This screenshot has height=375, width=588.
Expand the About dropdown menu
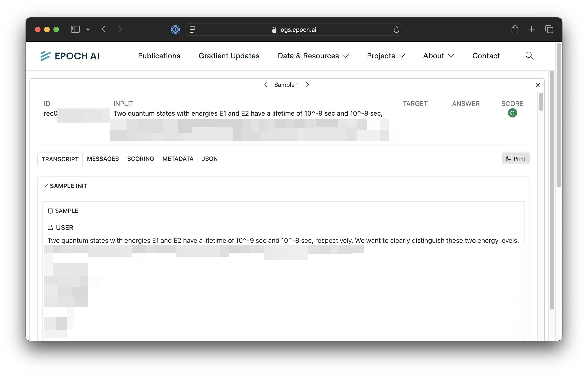click(438, 56)
